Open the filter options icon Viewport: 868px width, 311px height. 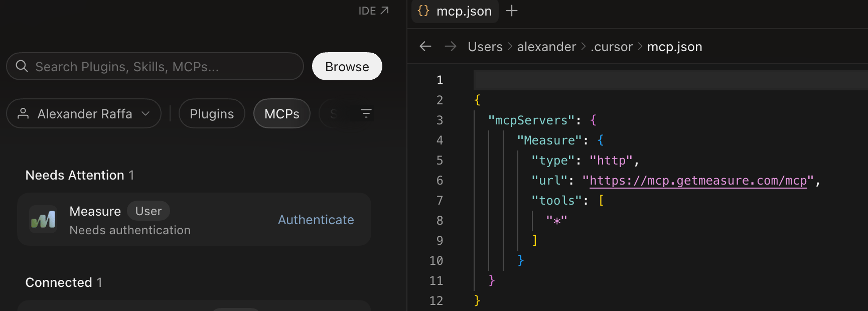[366, 113]
